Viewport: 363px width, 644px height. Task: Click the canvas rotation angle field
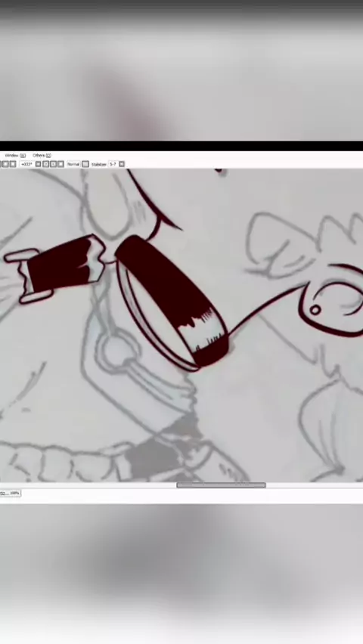click(x=26, y=164)
